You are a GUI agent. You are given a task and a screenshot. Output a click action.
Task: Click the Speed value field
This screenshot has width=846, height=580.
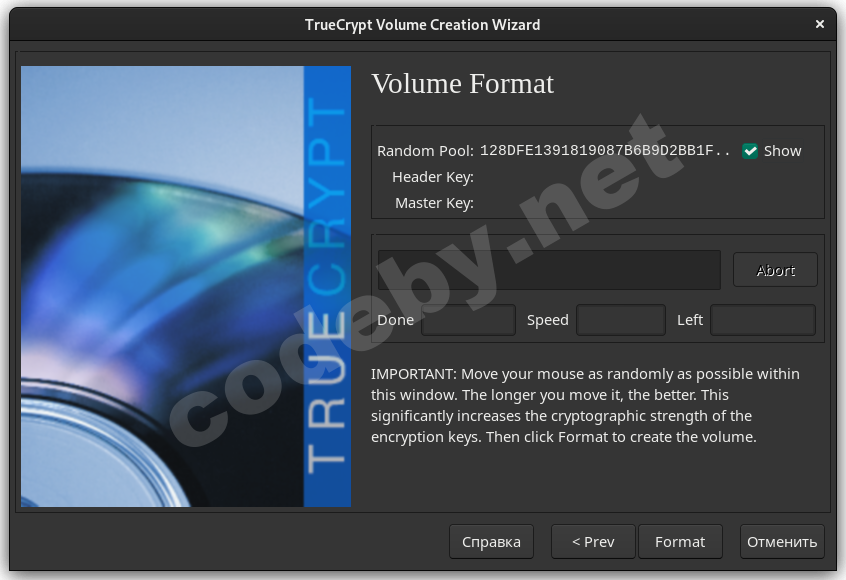(620, 320)
